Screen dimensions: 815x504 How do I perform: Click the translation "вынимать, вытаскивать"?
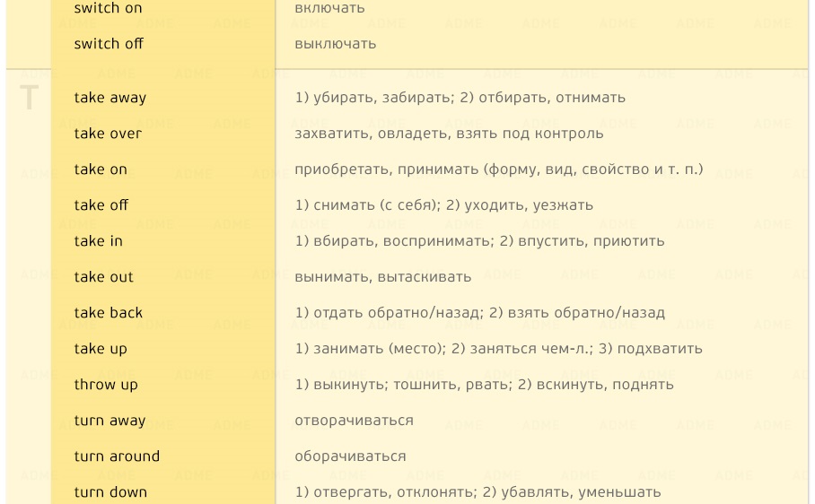[383, 277]
